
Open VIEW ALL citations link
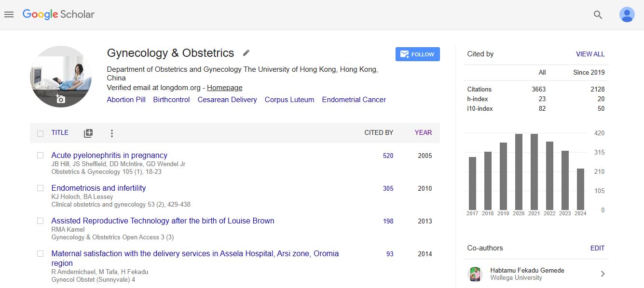pyautogui.click(x=590, y=54)
